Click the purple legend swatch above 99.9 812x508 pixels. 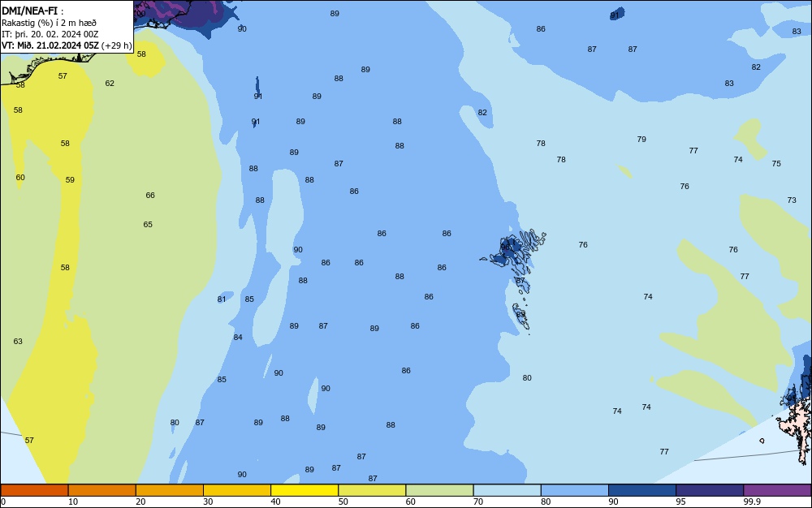(x=777, y=490)
